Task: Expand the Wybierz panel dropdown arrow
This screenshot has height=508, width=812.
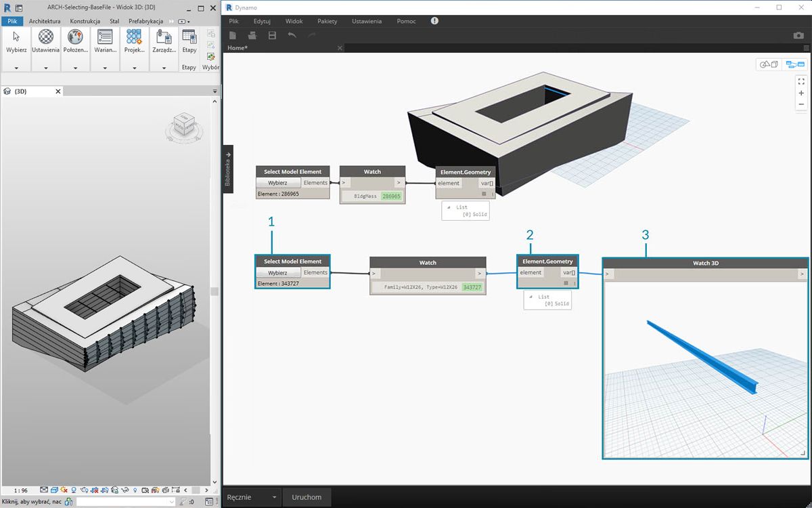Action: click(x=16, y=68)
